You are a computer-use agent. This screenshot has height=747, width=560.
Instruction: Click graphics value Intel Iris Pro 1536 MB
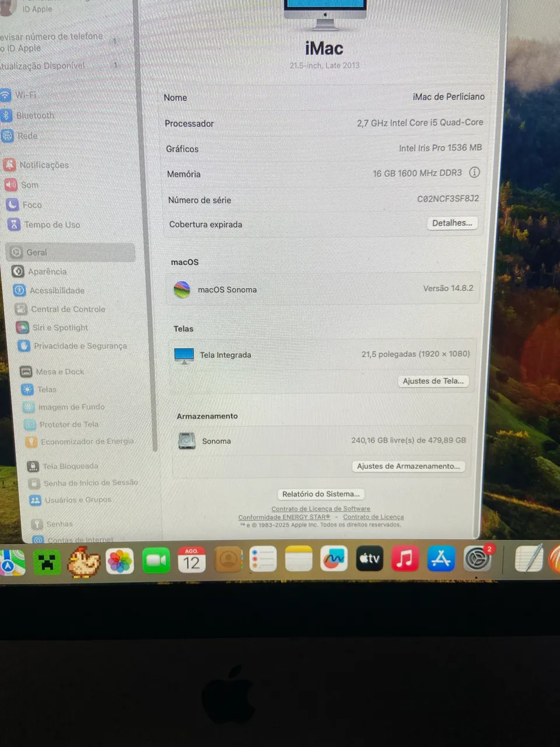click(440, 148)
